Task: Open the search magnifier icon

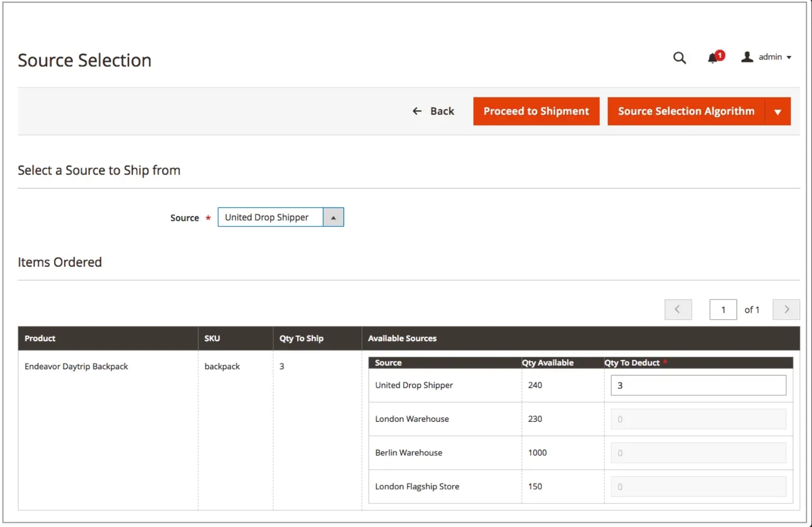Action: [679, 58]
